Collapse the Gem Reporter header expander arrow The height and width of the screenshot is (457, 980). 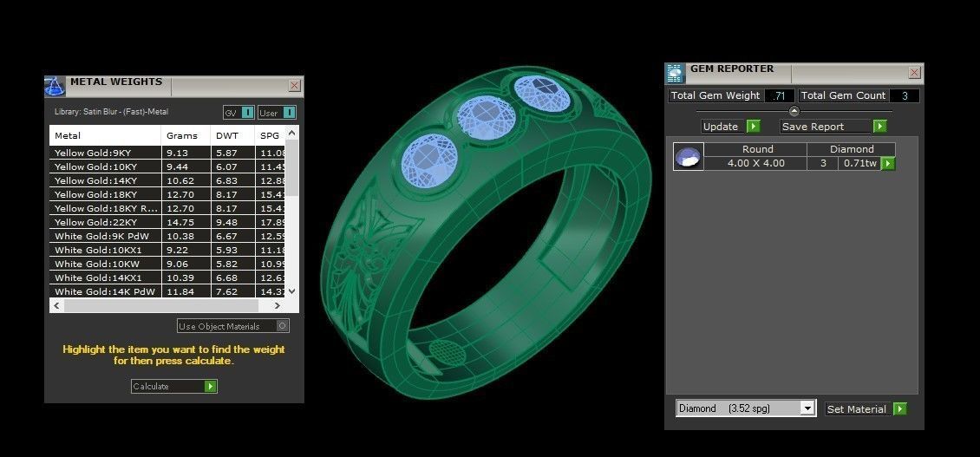point(794,111)
